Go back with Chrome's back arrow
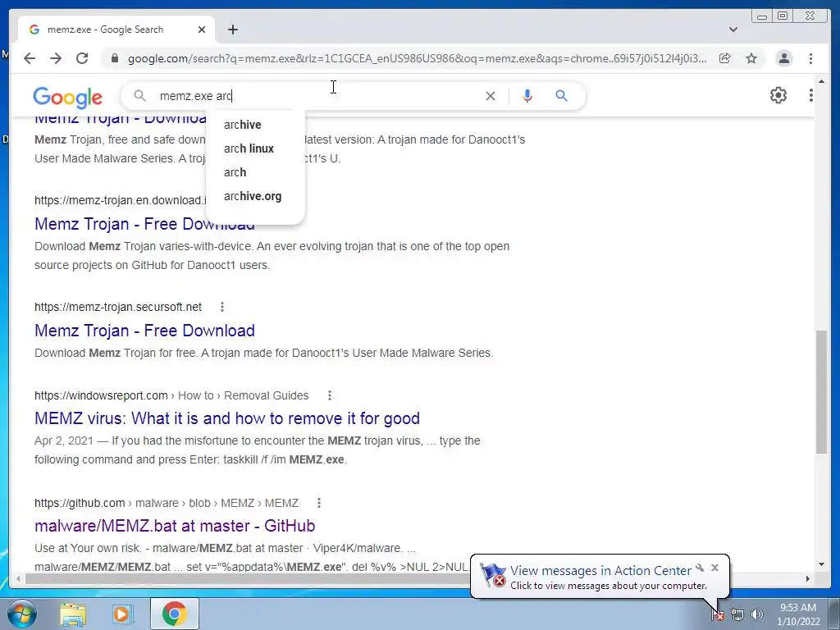 (x=30, y=58)
